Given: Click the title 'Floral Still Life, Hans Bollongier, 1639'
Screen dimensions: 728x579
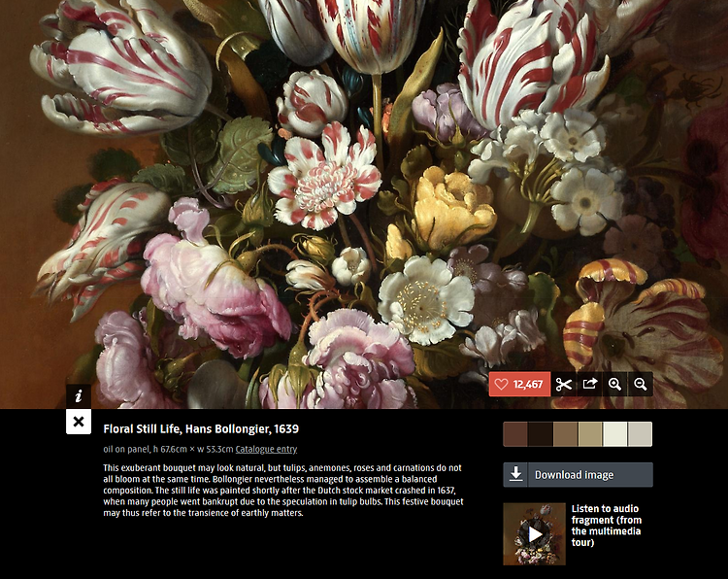Looking at the screenshot, I should tap(201, 428).
